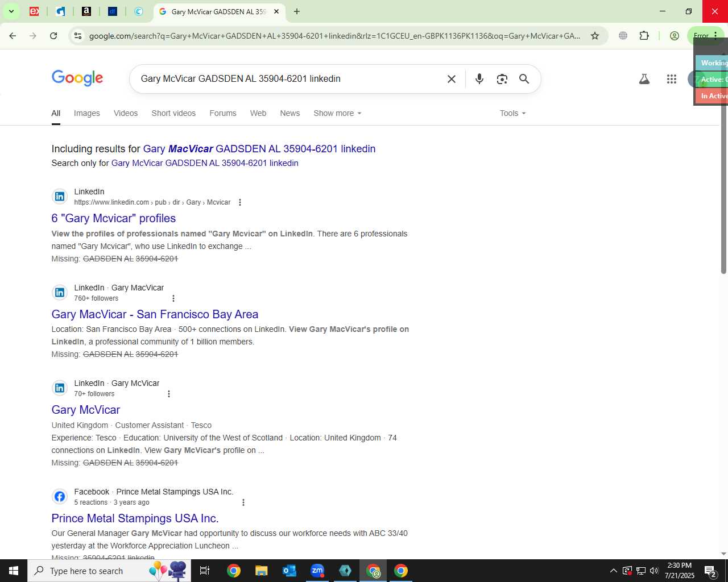Clear the search box with the X icon

[x=452, y=79]
